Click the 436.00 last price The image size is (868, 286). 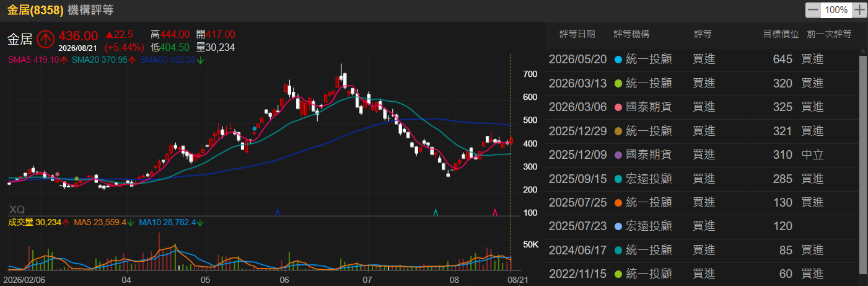coord(78,35)
